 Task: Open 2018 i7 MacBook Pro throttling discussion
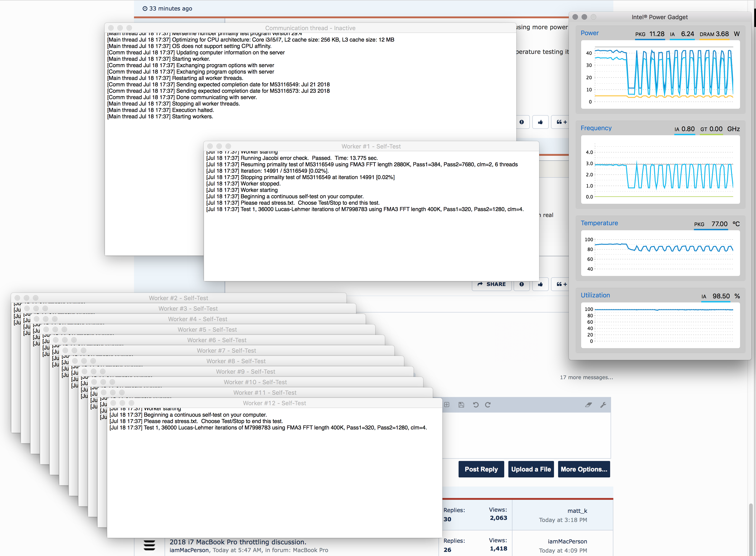click(x=238, y=542)
